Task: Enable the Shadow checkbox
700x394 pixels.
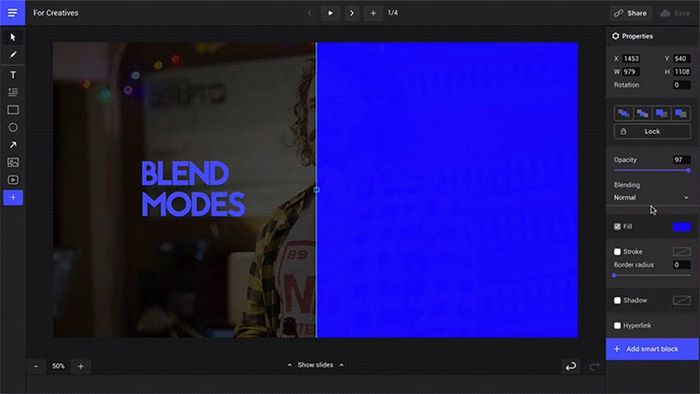Action: tap(617, 300)
